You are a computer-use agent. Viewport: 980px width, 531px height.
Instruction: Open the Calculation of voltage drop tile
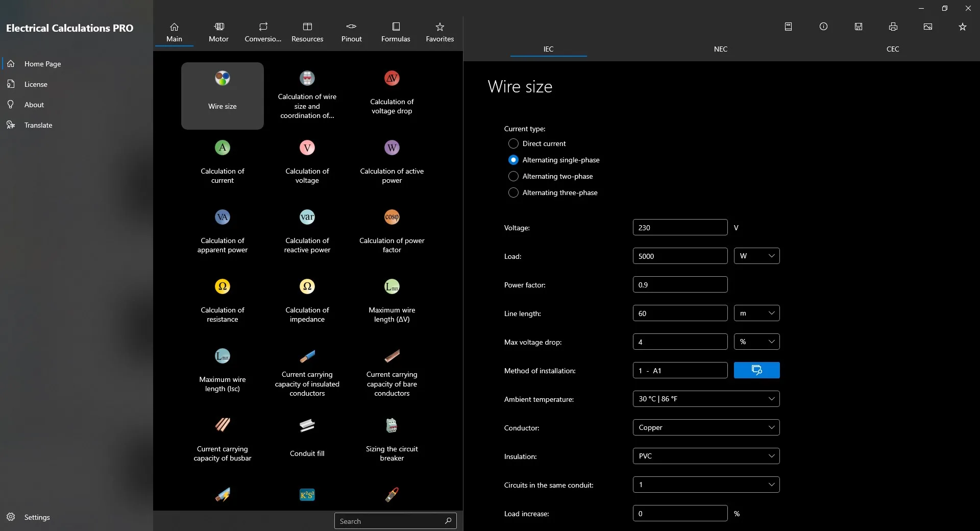[x=392, y=96]
